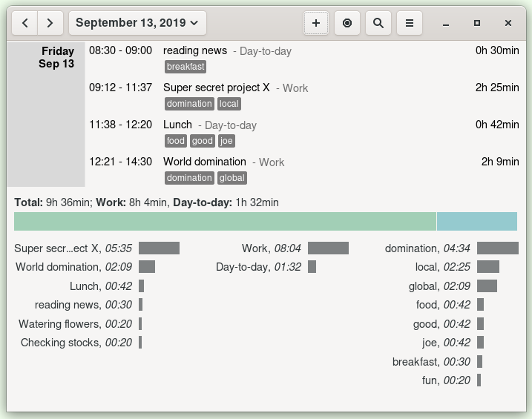Select the reading news activity row
532x419 pixels.
(x=195, y=51)
